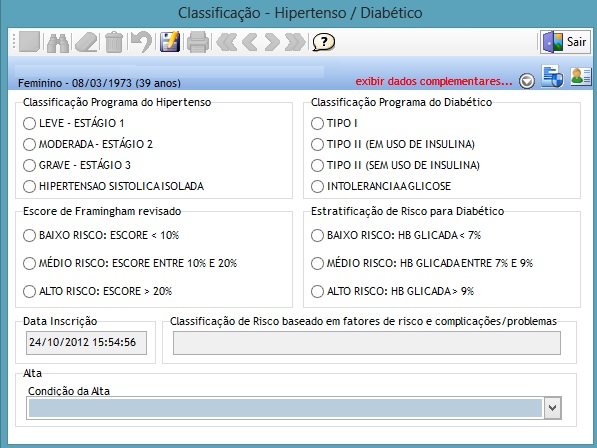Click the trash can delete icon
This screenshot has height=448, width=597.
(x=113, y=42)
